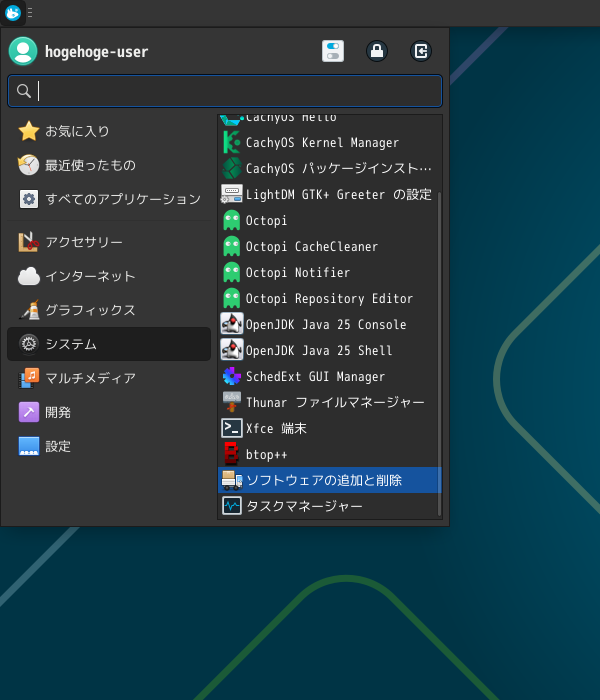The height and width of the screenshot is (700, 600).
Task: Show すべてのアプリケーション category
Action: pos(109,199)
